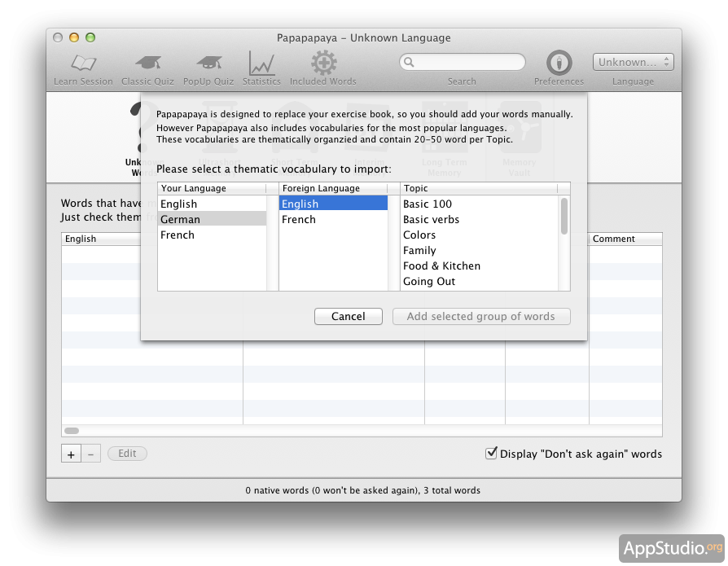Click the Your Language column header
Image resolution: width=728 pixels, height=566 pixels.
(x=212, y=188)
